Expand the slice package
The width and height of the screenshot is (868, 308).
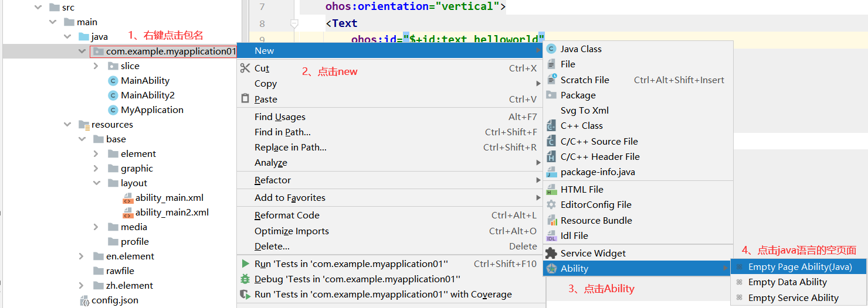96,66
